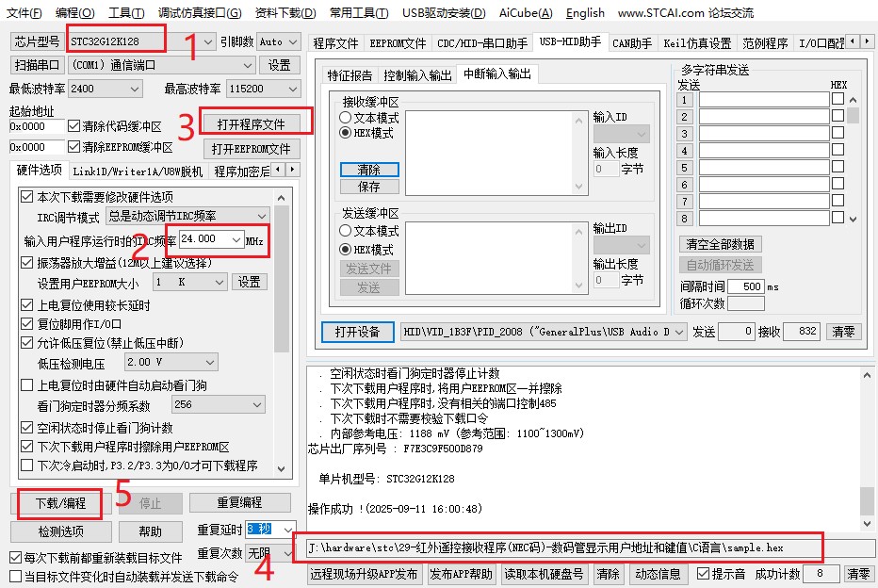The image size is (878, 588).
Task: Click send button number 1 in multi-string list
Action: click(x=685, y=100)
